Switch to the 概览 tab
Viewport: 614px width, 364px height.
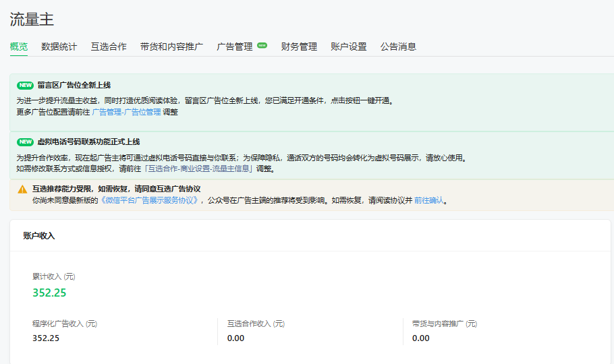[x=19, y=47]
